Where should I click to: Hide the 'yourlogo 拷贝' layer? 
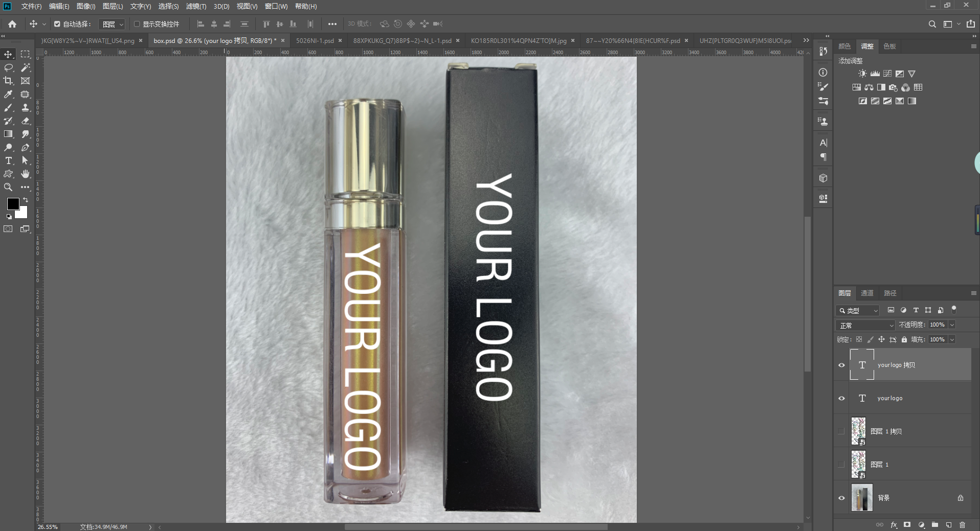coord(841,365)
